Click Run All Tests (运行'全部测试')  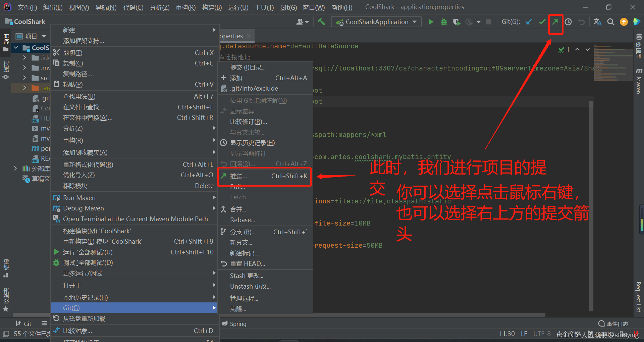click(x=135, y=252)
